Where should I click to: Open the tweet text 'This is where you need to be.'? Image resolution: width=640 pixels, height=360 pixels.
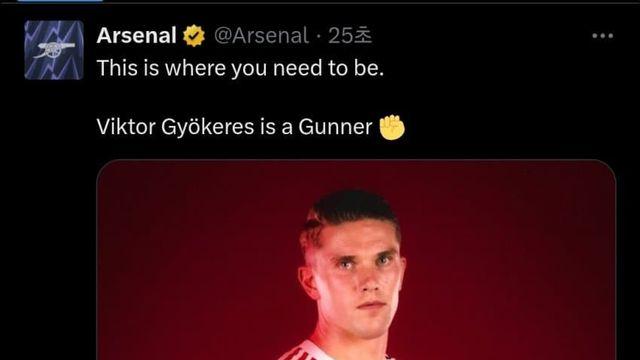point(240,68)
